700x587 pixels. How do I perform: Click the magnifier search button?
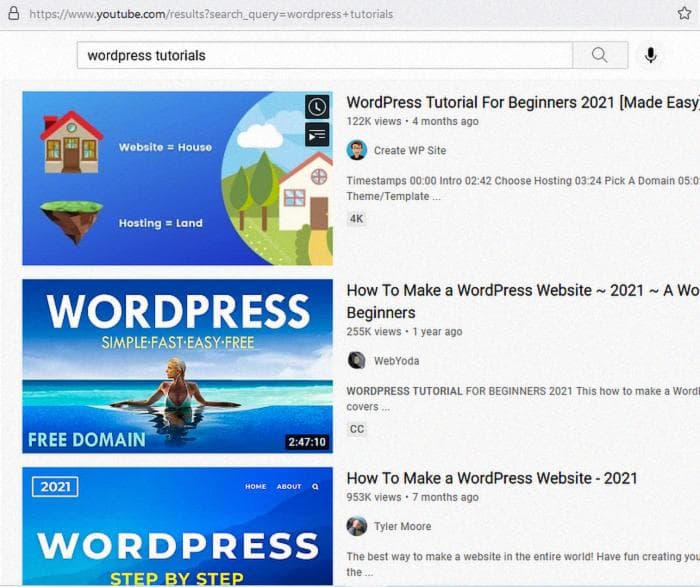pos(600,55)
